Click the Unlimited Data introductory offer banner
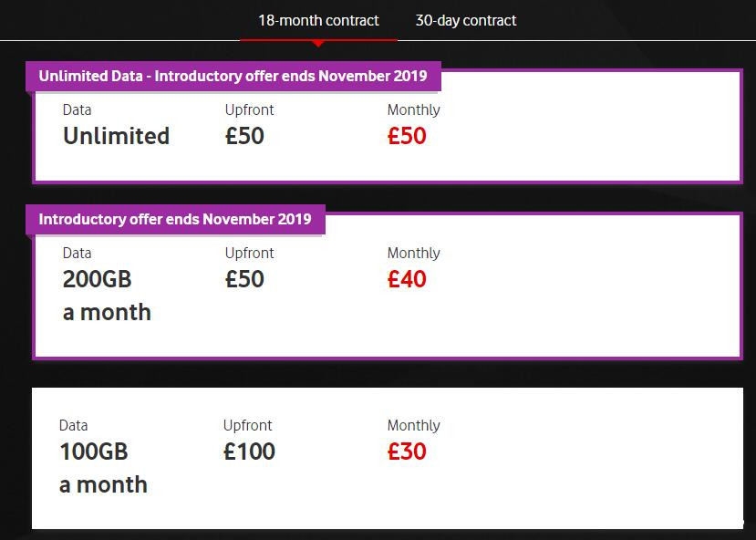 tap(233, 76)
